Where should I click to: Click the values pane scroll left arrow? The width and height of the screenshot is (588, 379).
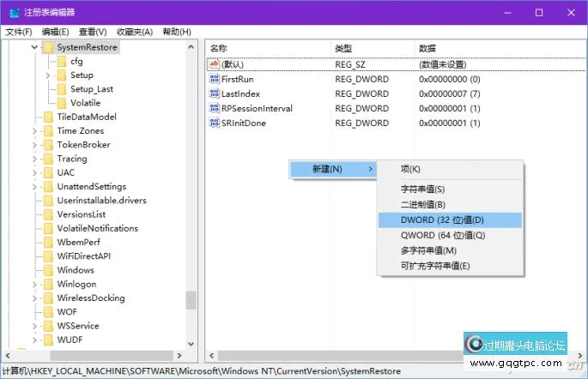pos(212,355)
